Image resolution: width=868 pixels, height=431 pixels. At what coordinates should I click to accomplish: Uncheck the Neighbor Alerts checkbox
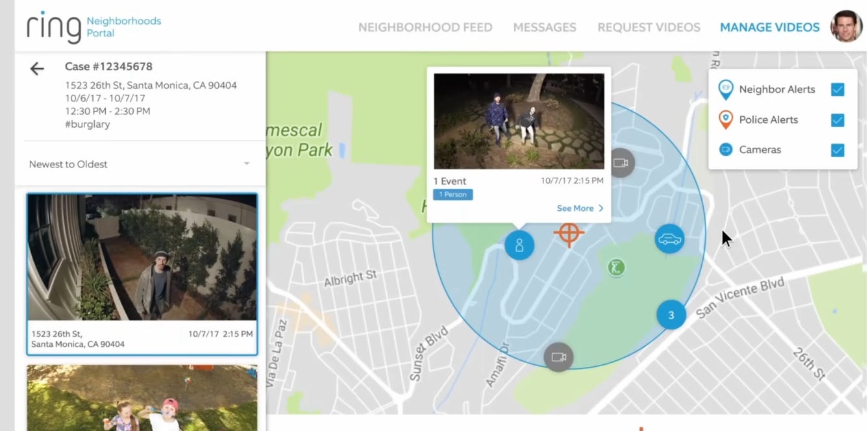(x=837, y=90)
